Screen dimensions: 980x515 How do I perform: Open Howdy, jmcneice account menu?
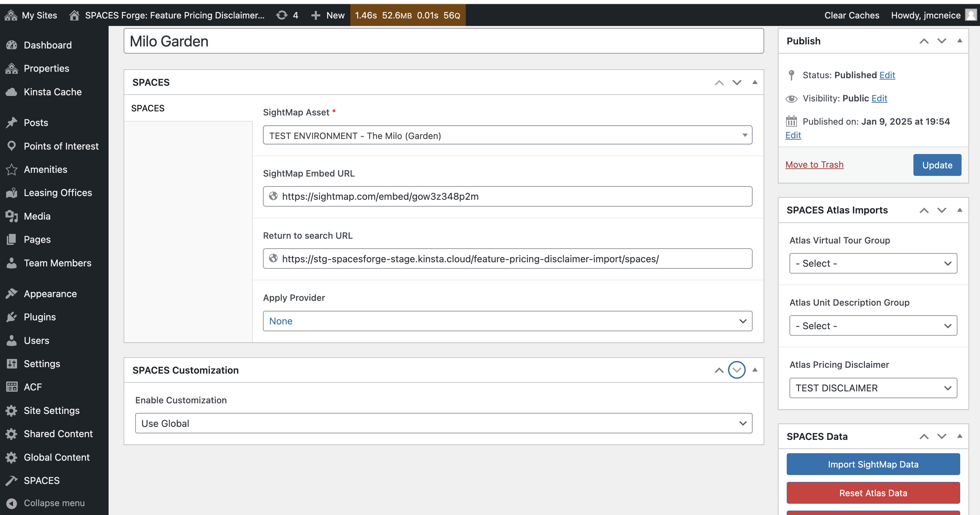pyautogui.click(x=933, y=15)
